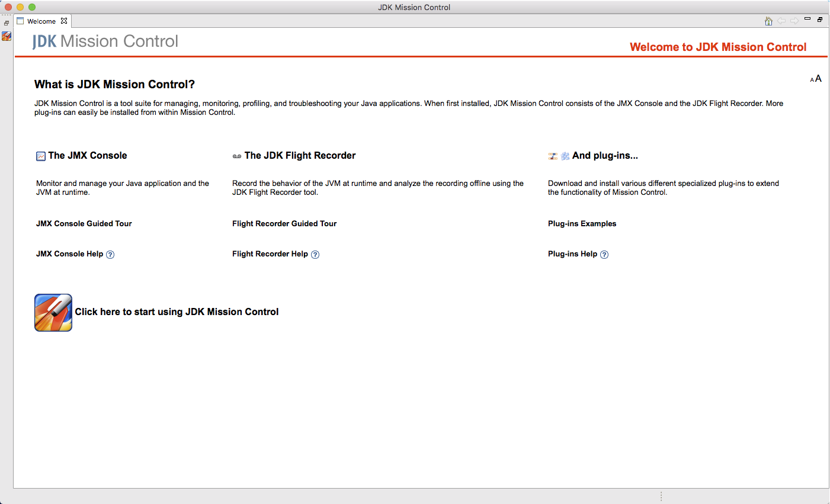Open Flight Recorder Guided Tour
Image resolution: width=830 pixels, height=504 pixels.
[284, 223]
